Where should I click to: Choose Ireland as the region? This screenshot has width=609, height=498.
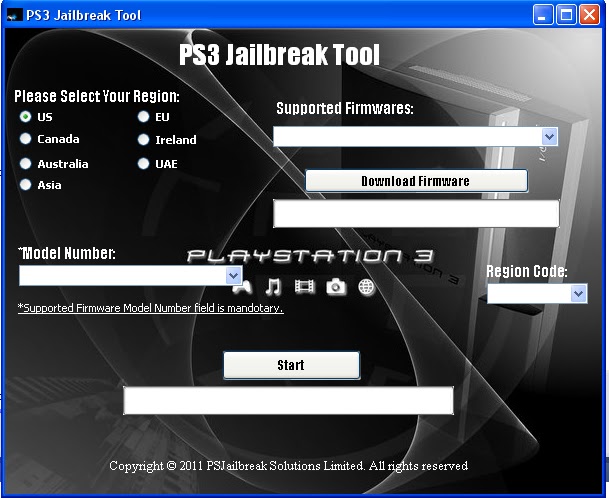pyautogui.click(x=143, y=139)
